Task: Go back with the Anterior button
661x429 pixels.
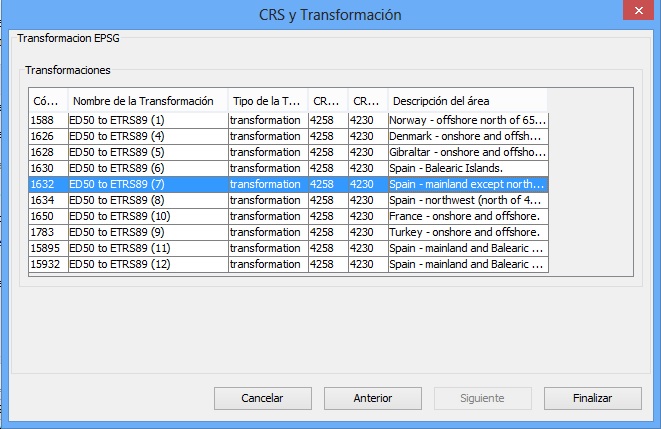Action: (x=373, y=398)
